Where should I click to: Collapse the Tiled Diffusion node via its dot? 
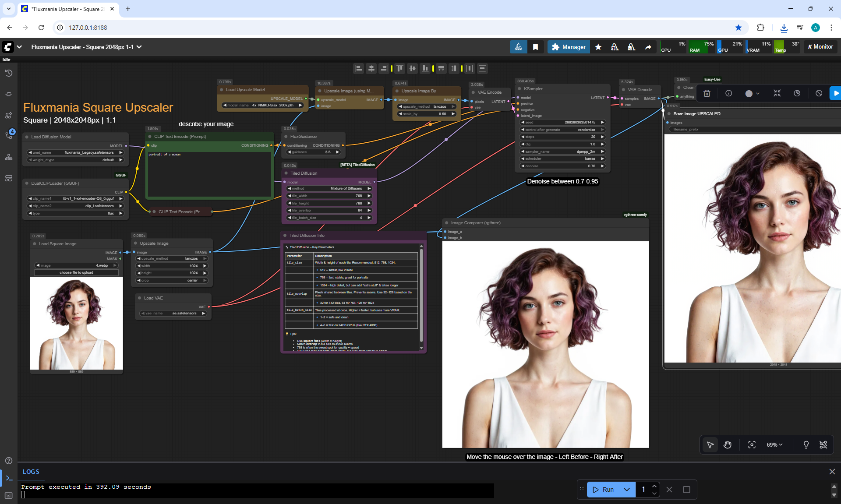pyautogui.click(x=286, y=173)
